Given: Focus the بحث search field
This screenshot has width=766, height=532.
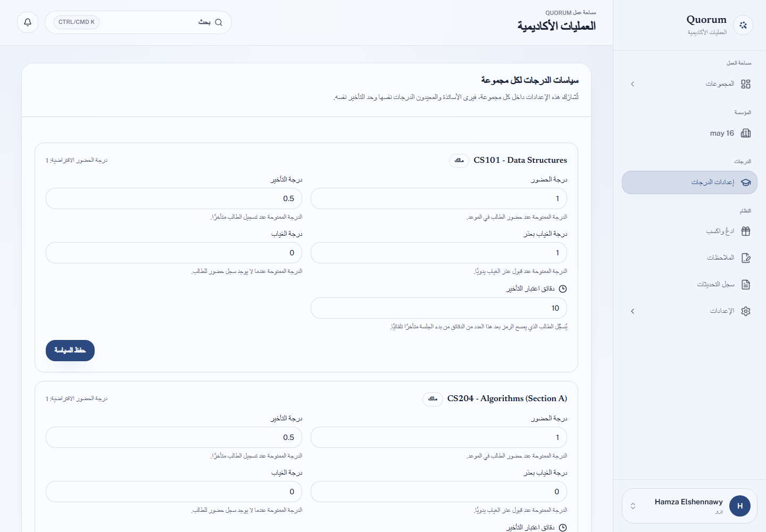Looking at the screenshot, I should point(138,22).
